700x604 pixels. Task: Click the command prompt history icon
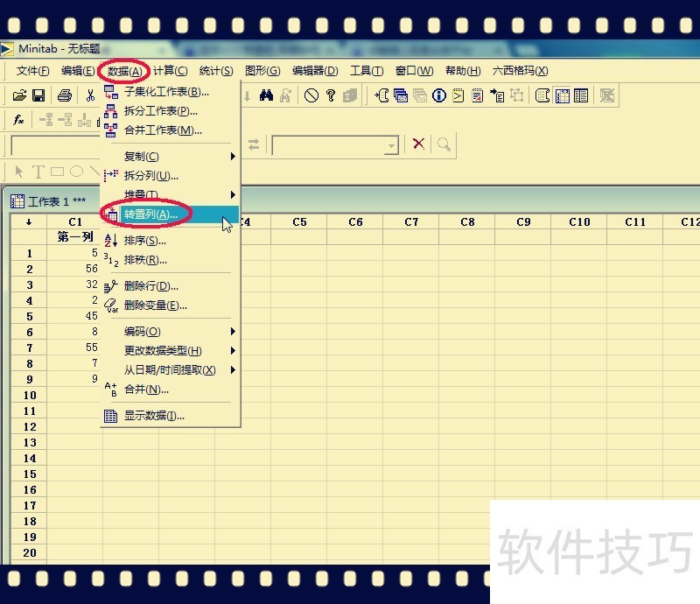pyautogui.click(x=458, y=95)
